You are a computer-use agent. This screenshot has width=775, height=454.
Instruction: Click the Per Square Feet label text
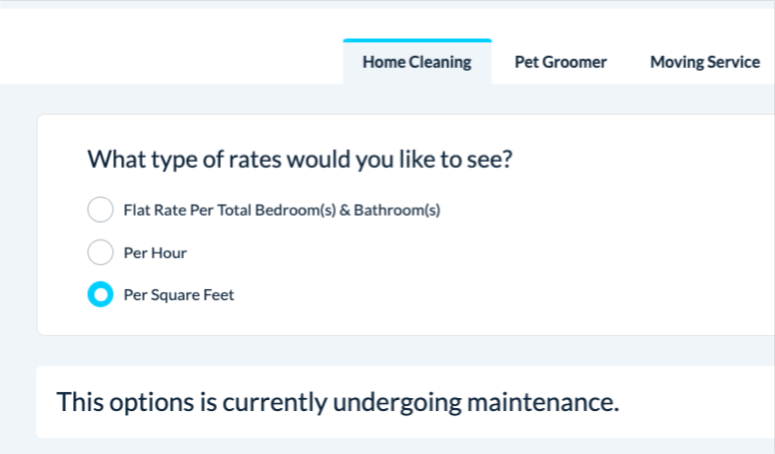click(x=179, y=295)
